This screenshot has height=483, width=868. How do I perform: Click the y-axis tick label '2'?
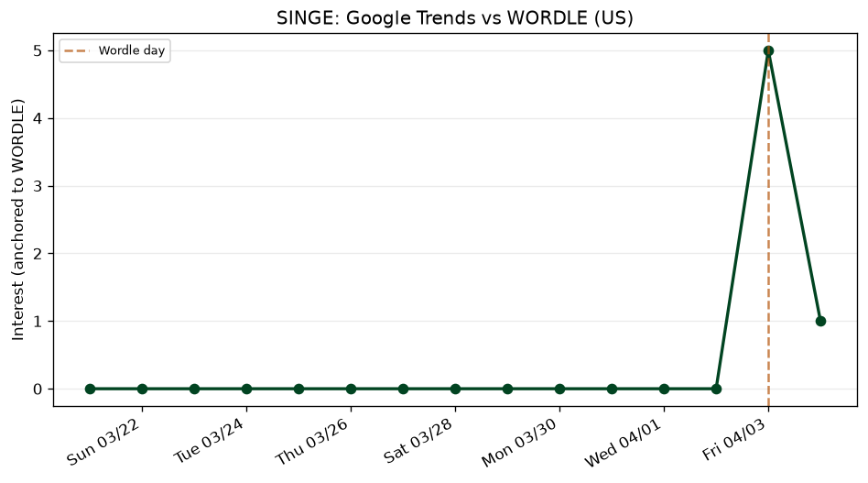[x=38, y=254]
